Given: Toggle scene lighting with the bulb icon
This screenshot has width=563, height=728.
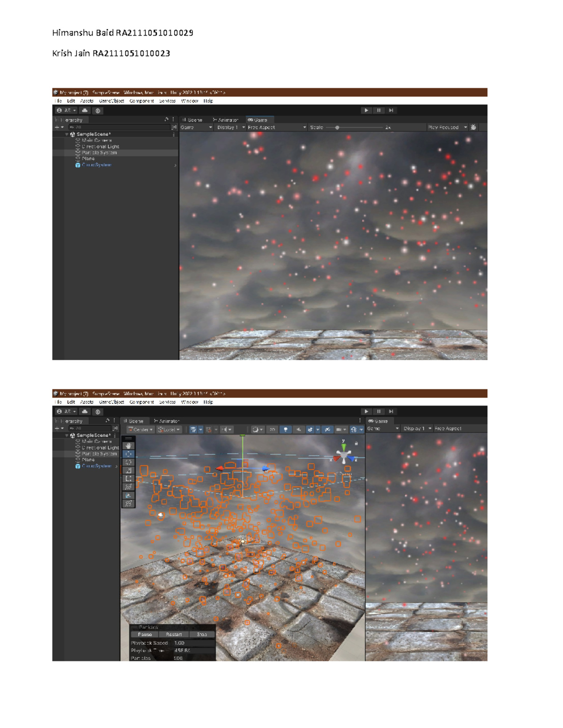Looking at the screenshot, I should click(x=285, y=429).
